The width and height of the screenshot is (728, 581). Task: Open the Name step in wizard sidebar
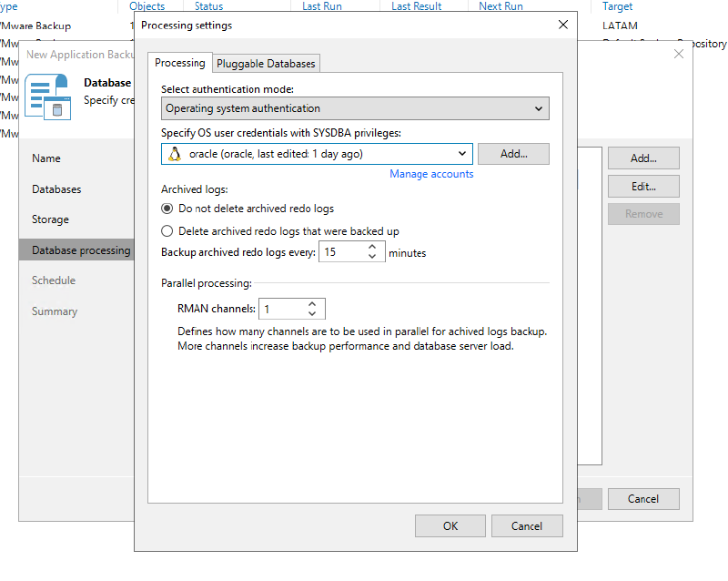coord(46,158)
